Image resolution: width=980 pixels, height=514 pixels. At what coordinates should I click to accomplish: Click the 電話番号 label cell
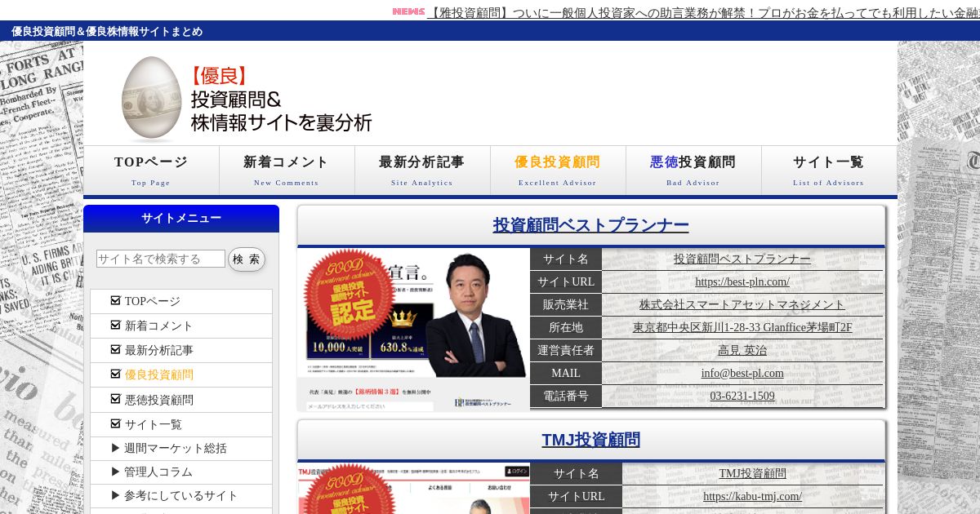566,396
